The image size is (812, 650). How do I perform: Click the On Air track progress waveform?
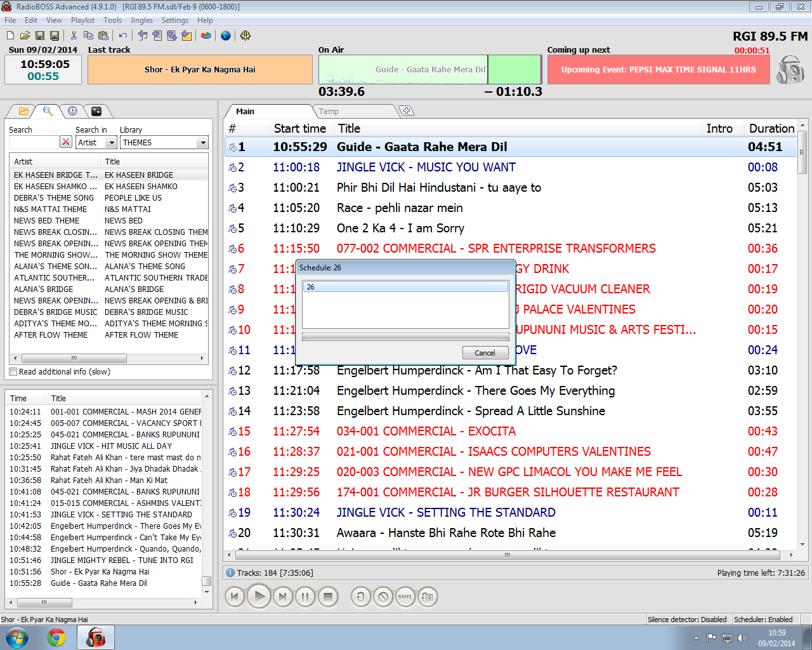point(430,70)
